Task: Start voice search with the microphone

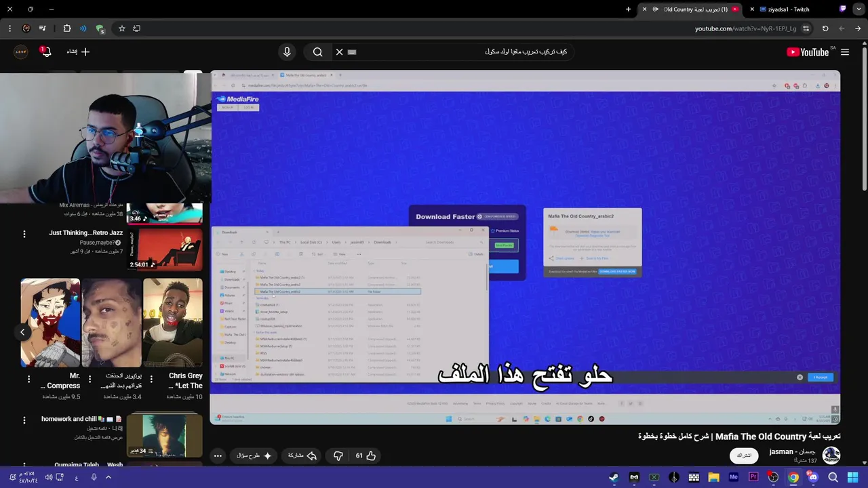Action: (287, 52)
